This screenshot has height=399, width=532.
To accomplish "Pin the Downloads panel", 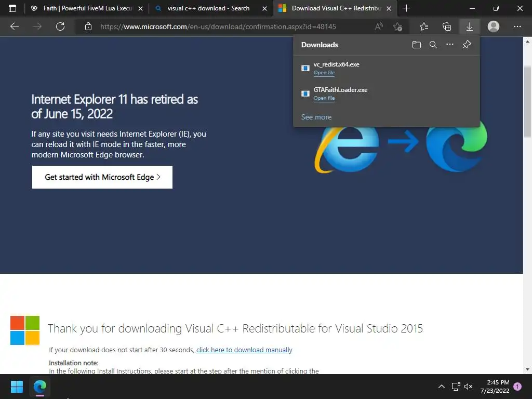I will point(467,45).
